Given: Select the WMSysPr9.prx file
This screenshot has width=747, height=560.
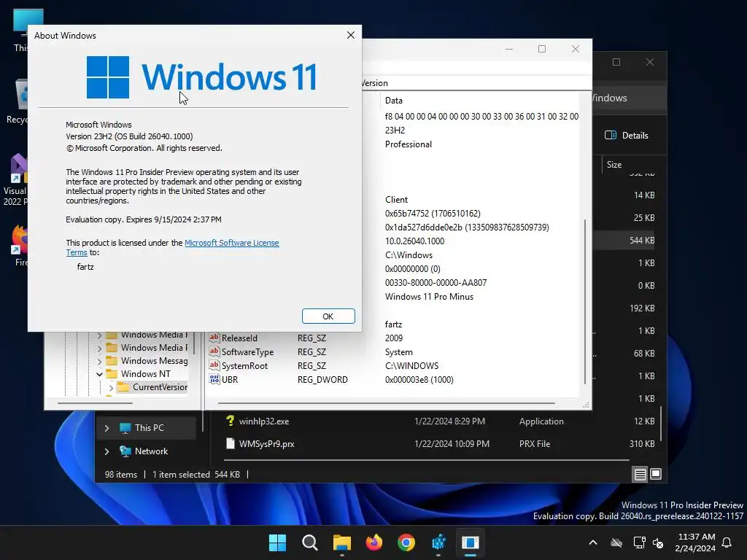Looking at the screenshot, I should [266, 444].
